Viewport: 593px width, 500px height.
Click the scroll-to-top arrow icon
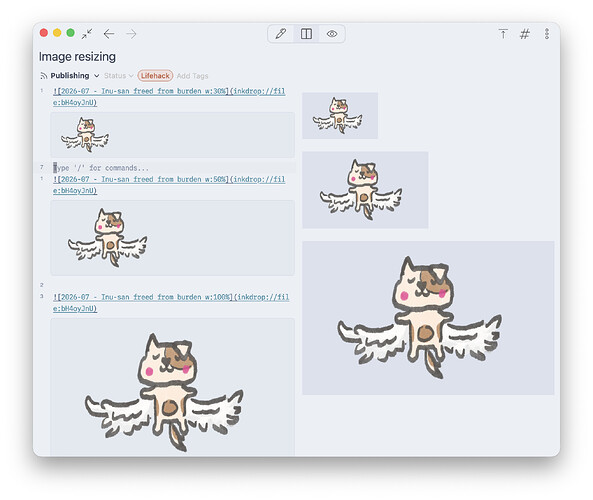[x=503, y=34]
